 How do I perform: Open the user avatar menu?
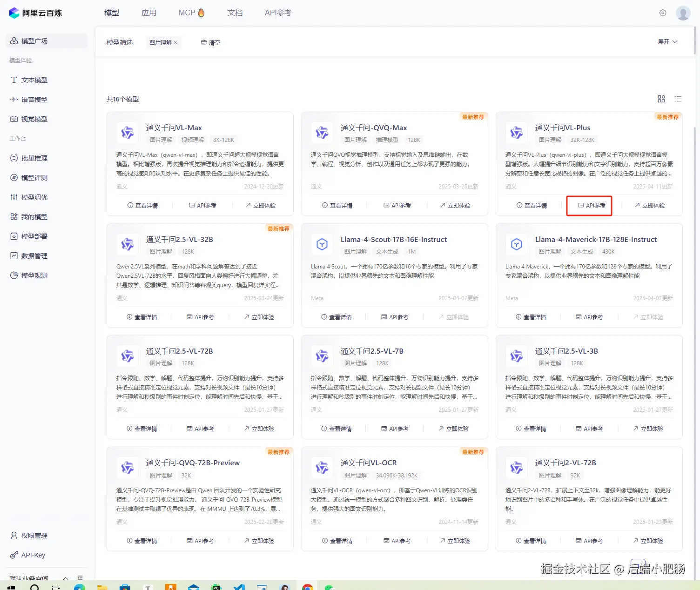point(683,13)
